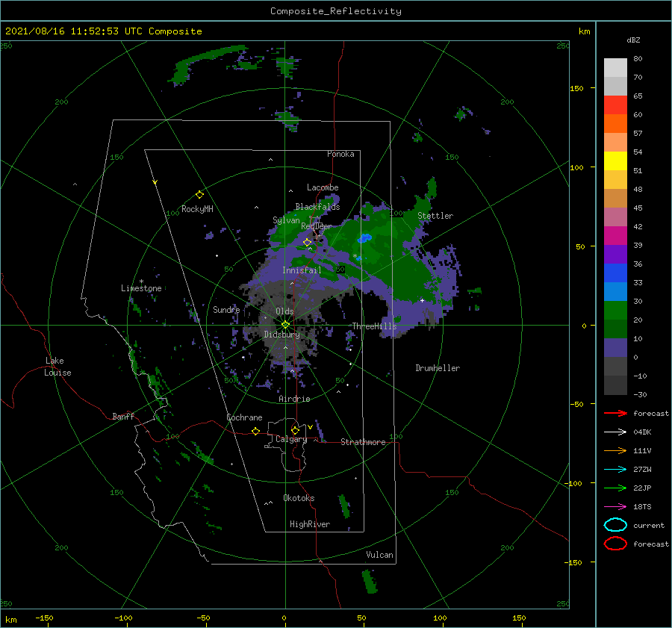
Task: Click the Calgary city label
Action: (x=291, y=439)
